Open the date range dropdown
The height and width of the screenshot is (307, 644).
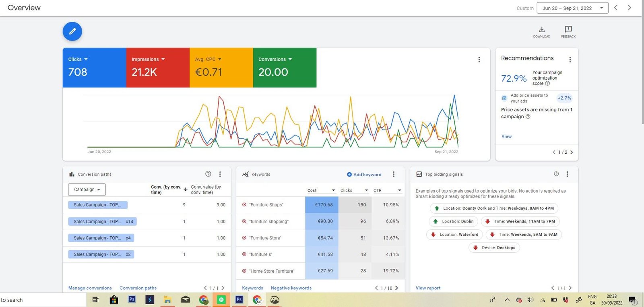[572, 8]
